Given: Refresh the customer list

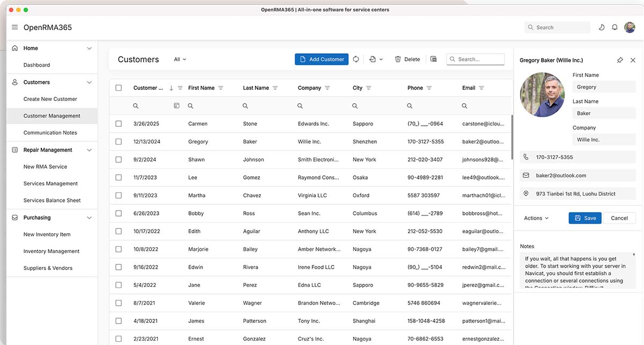Looking at the screenshot, I should tap(356, 59).
